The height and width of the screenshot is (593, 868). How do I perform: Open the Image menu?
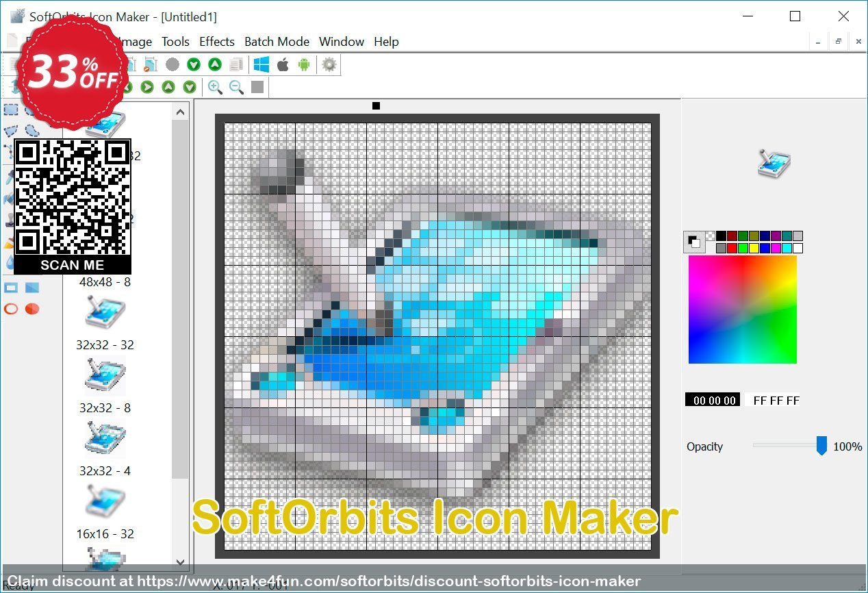pos(136,42)
